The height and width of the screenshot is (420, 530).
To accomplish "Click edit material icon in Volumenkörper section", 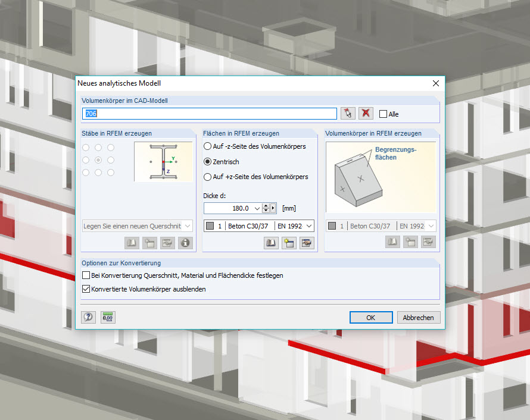I will tap(428, 242).
